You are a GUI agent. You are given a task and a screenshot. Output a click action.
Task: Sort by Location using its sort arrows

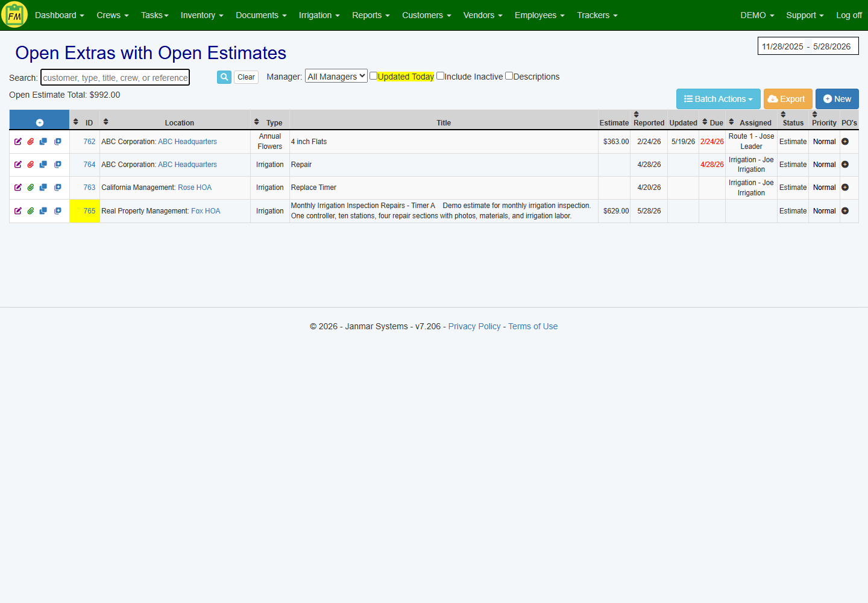click(x=106, y=122)
